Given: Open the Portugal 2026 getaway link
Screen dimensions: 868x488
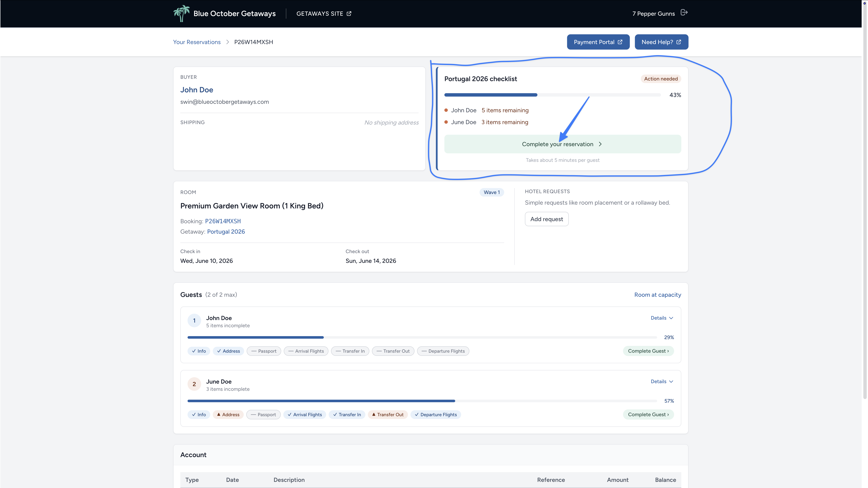Looking at the screenshot, I should tap(226, 232).
